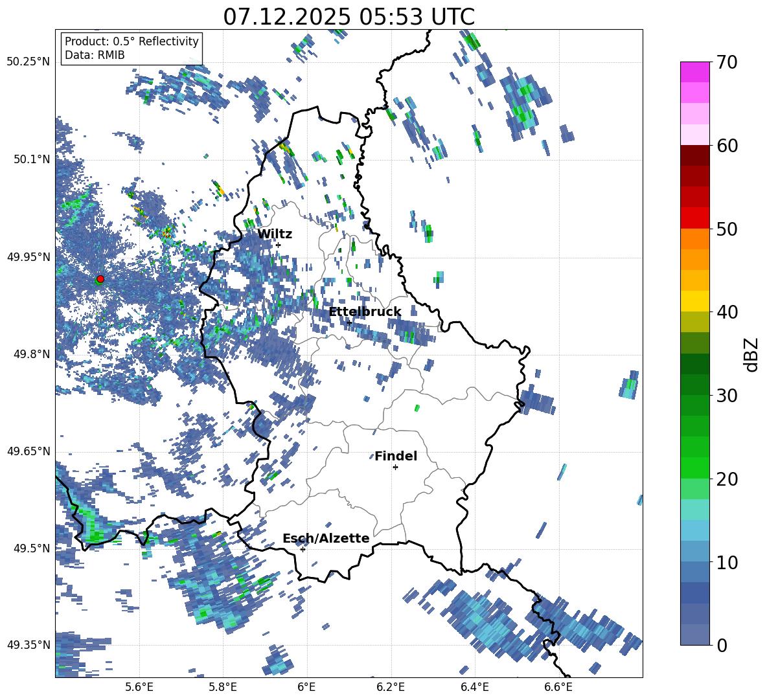Click the Esch/Alzette location cross marker

tap(303, 549)
